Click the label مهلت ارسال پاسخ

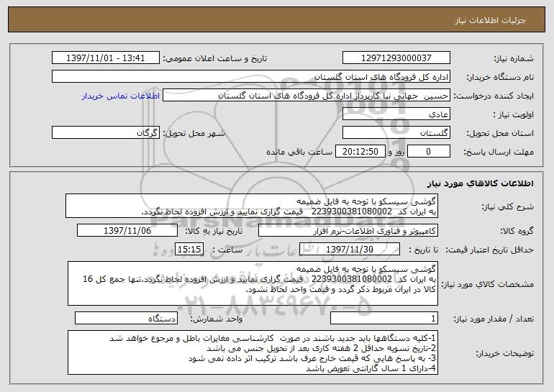[x=499, y=152]
